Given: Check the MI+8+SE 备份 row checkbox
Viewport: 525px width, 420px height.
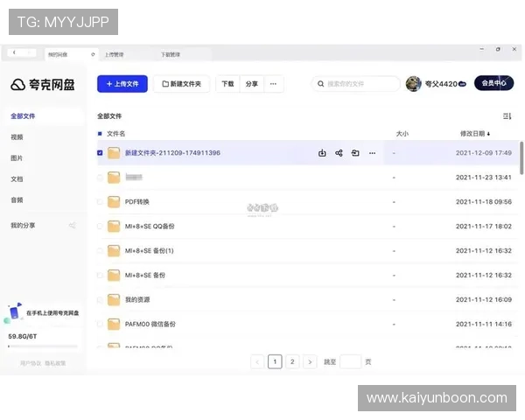Looking at the screenshot, I should (100, 275).
